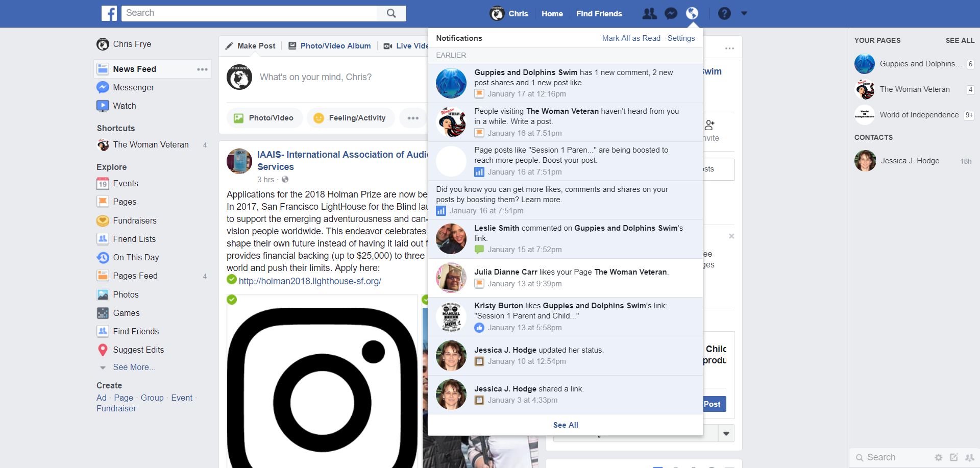Viewport: 980px width, 468px height.
Task: Click the Find Friends sidebar icon
Action: click(103, 331)
